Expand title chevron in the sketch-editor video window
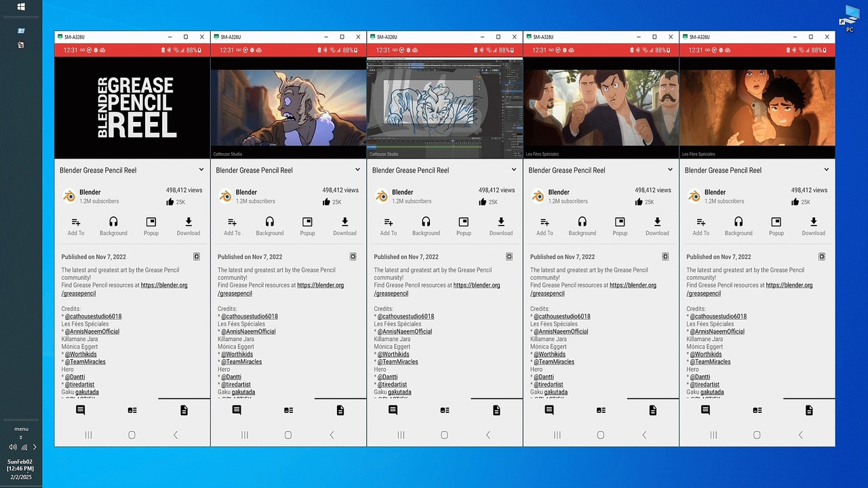This screenshot has width=868, height=488. click(514, 169)
